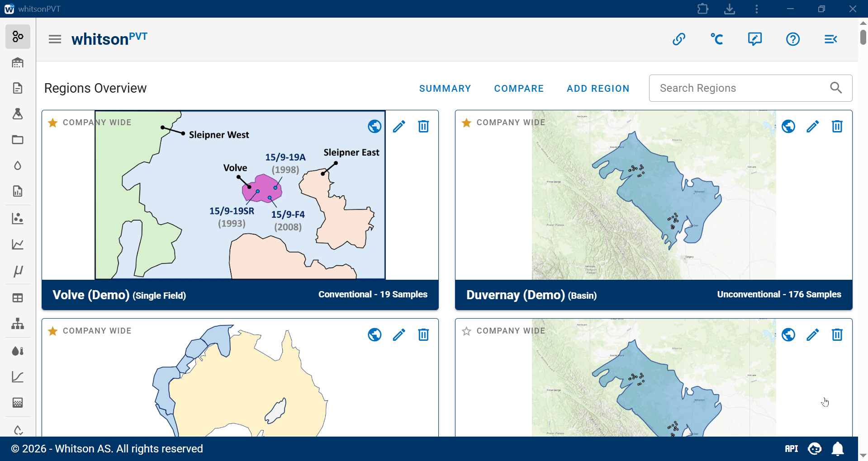Open the feedback chat icon
Screen dimensions: 868x461
coord(754,39)
